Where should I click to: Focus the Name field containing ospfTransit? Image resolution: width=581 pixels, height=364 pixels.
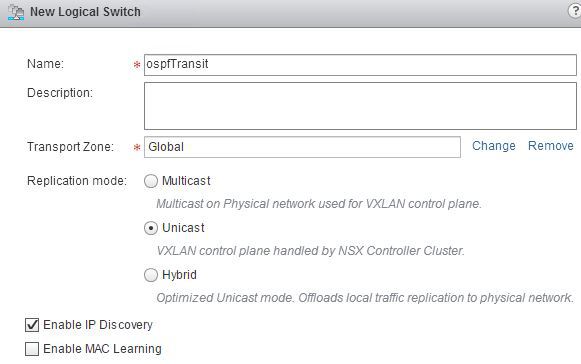[360, 65]
